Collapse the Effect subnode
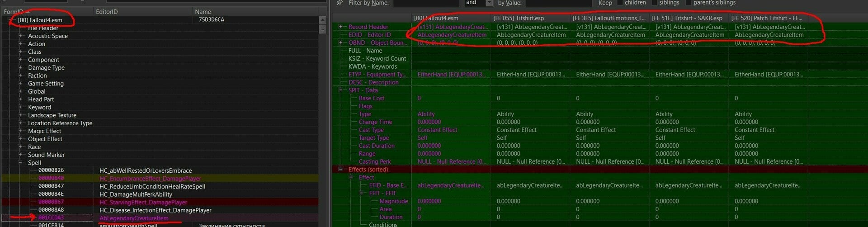868x227 pixels. coord(351,177)
